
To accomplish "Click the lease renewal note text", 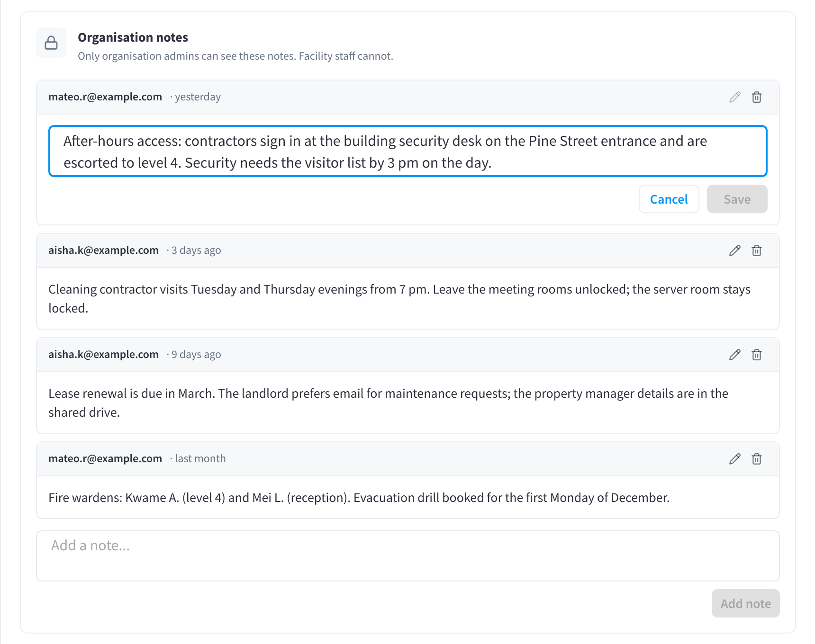I will coord(389,403).
